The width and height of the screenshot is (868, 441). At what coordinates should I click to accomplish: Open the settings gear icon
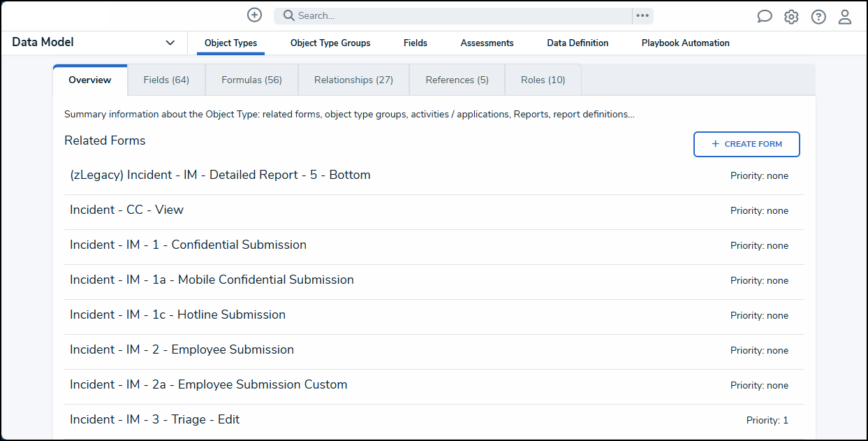coord(791,16)
